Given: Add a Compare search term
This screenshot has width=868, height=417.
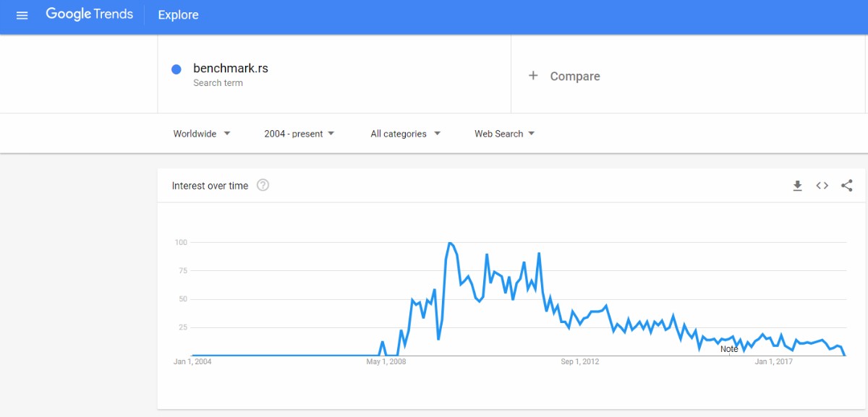Looking at the screenshot, I should (575, 76).
